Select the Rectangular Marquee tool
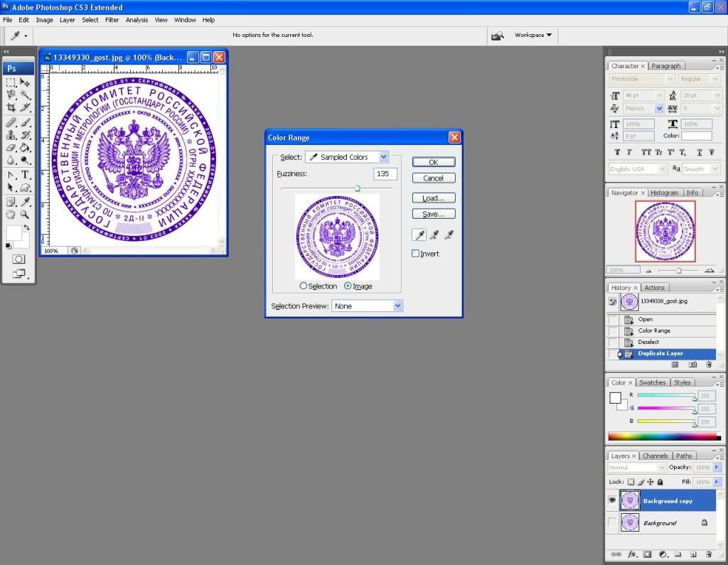The image size is (728, 565). [11, 82]
